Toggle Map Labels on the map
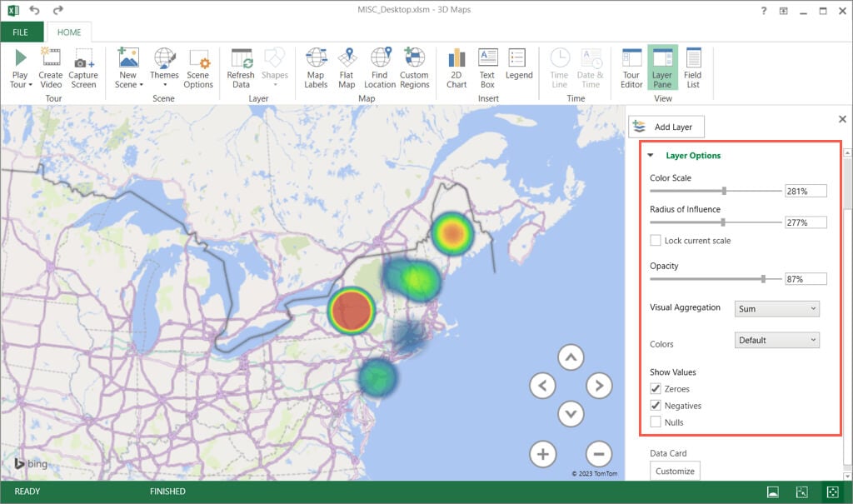Screen dimensions: 853x504 click(x=316, y=68)
